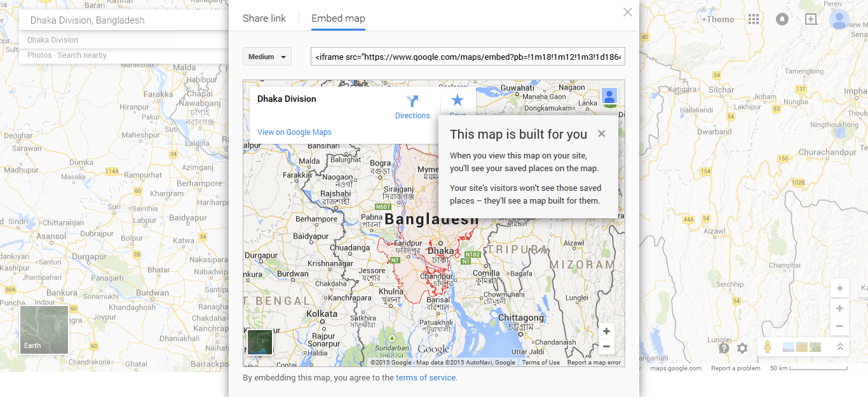Open View on Google Maps link
Viewport: 868px width, 397px height.
point(294,132)
